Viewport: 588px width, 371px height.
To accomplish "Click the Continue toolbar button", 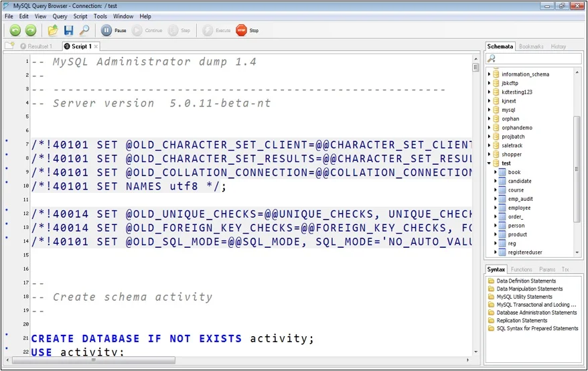I will click(147, 30).
